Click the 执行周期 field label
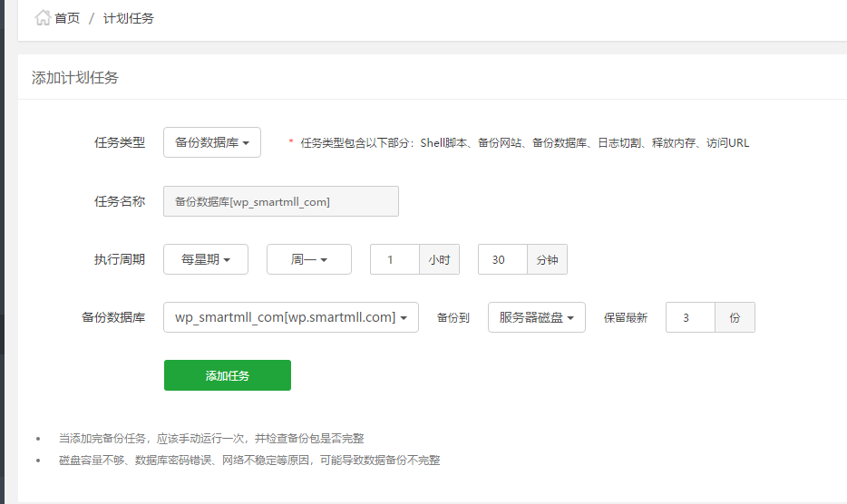 pos(120,259)
